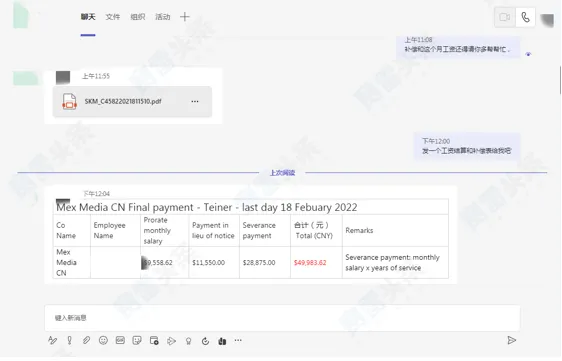Click the sender avatar beside 上午11:55
The width and height of the screenshot is (562, 361).
pos(63,77)
